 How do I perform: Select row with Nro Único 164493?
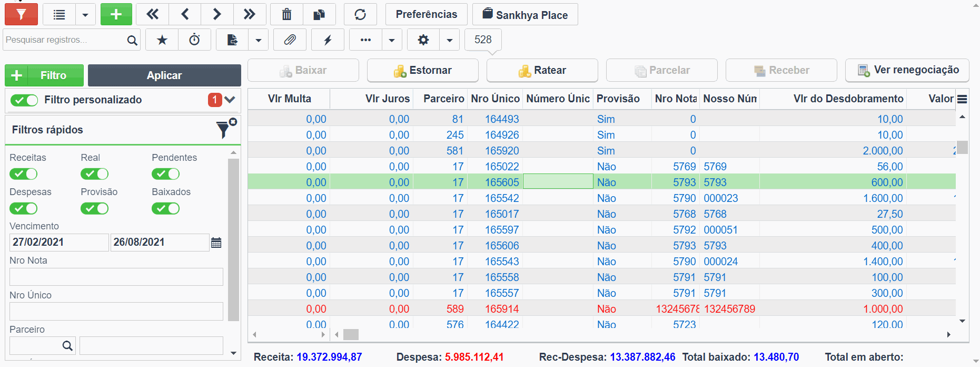point(602,119)
